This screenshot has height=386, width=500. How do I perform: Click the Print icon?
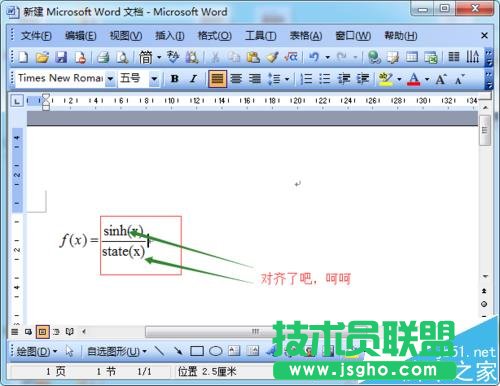[103, 57]
